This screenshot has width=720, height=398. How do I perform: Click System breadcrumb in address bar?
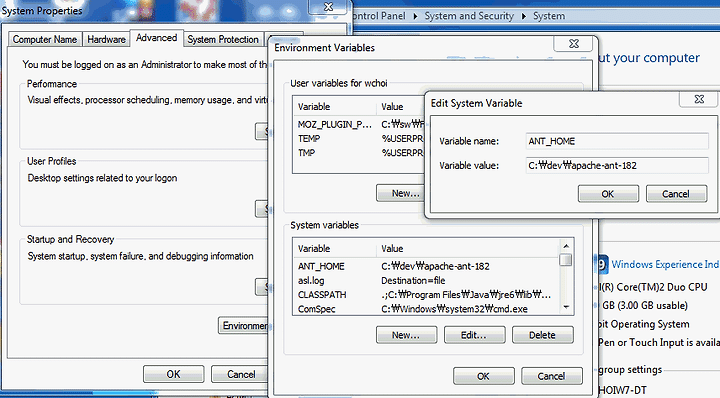coord(549,16)
